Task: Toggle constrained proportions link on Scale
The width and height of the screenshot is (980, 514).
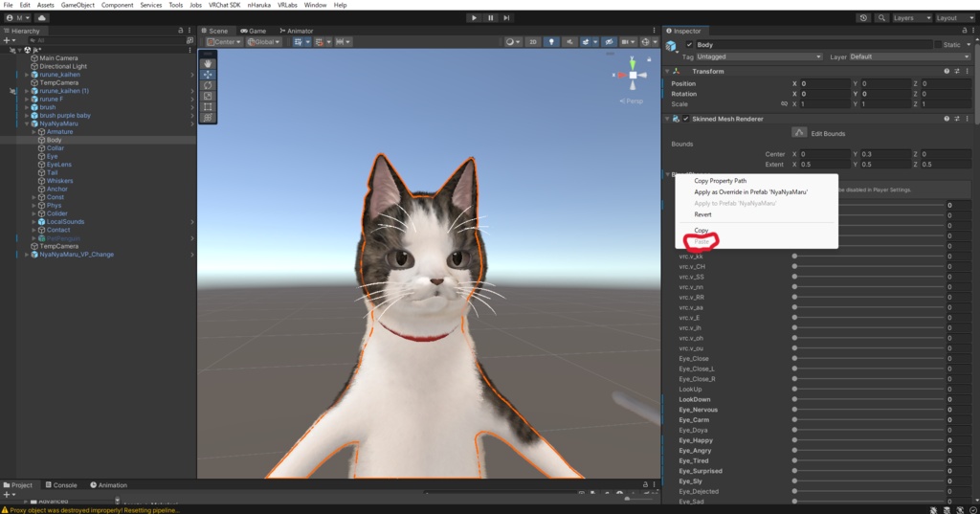Action: (x=784, y=104)
